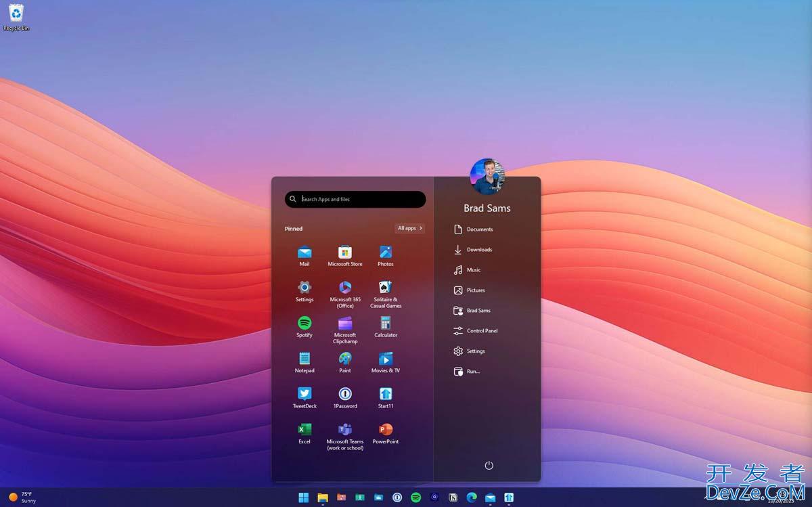Open the Recycle Bin on desktop

[x=16, y=17]
